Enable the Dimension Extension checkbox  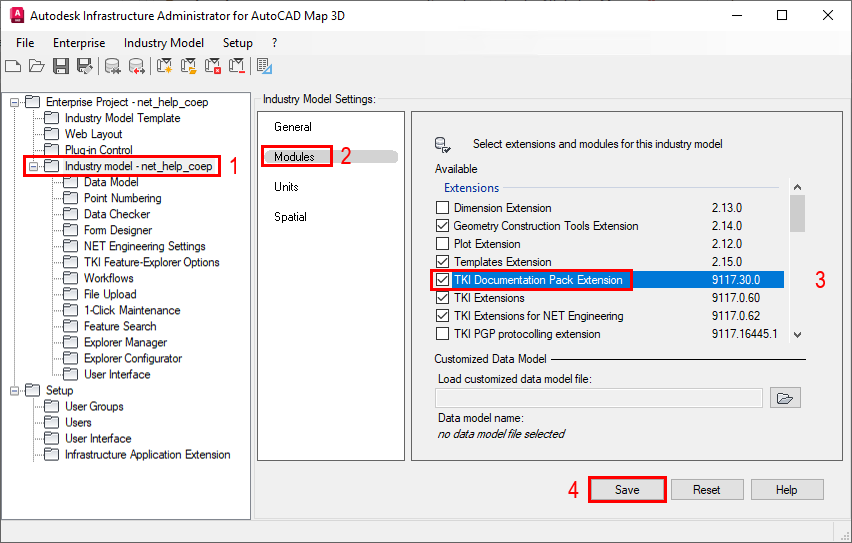443,208
